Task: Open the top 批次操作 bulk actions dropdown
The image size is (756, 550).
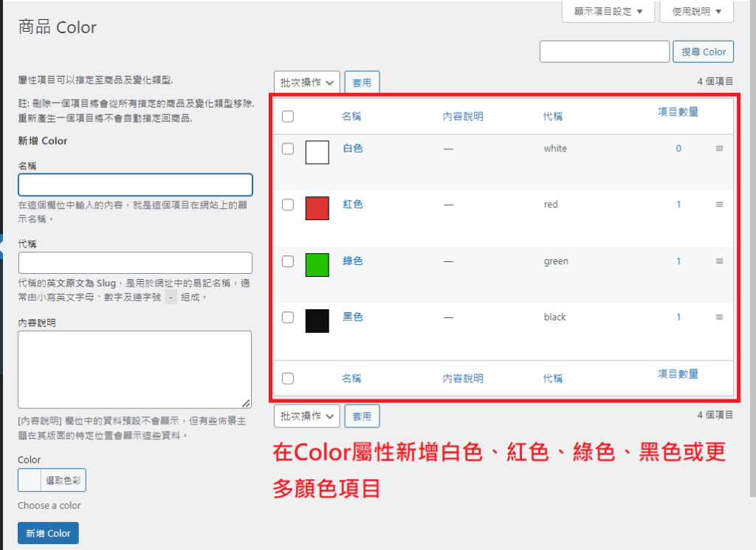Action: (306, 83)
